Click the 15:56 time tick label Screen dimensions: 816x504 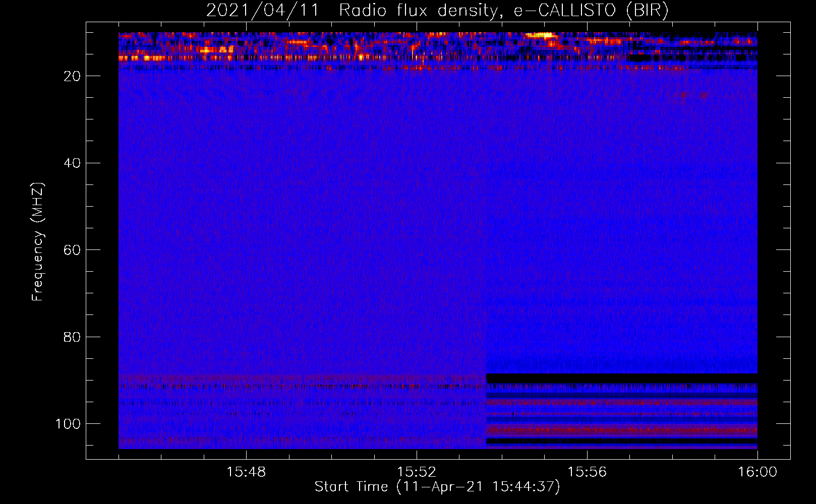[587, 472]
